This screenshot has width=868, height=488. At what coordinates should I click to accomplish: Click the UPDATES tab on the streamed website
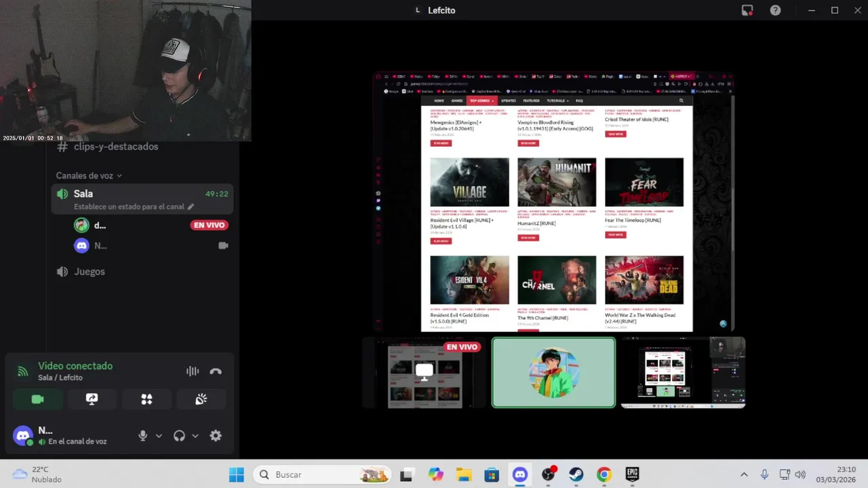pyautogui.click(x=508, y=100)
